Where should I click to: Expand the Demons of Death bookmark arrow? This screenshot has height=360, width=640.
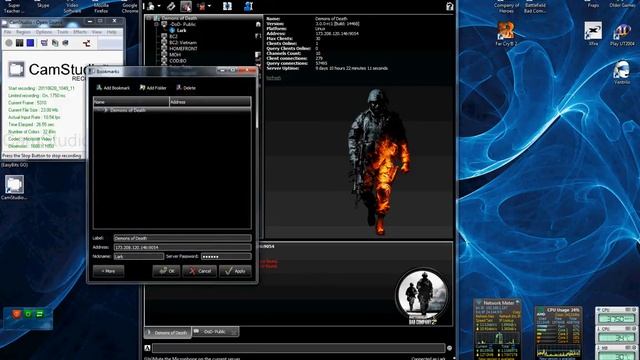click(106, 110)
